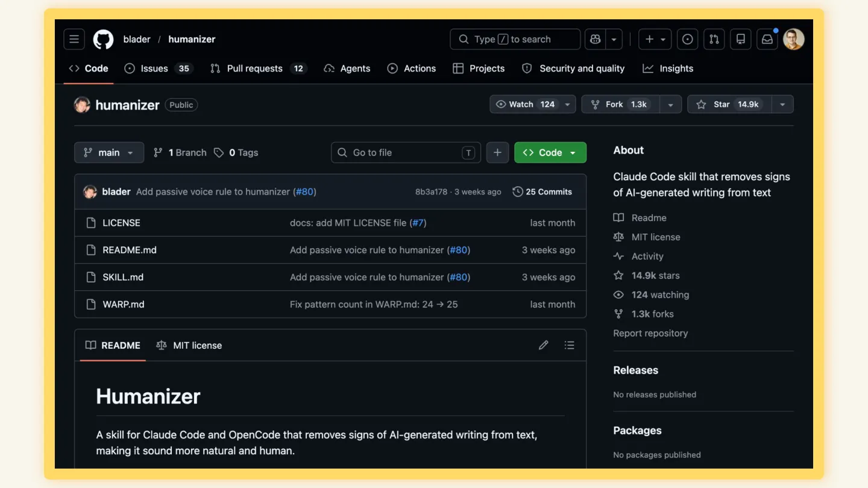Open the Copilot chat icon

[596, 39]
